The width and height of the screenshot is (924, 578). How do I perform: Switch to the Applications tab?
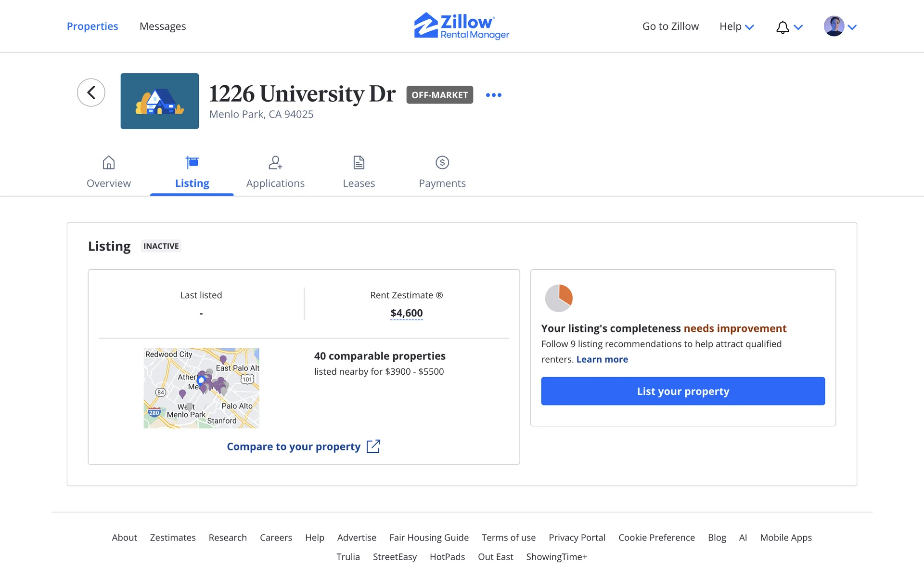tap(275, 173)
